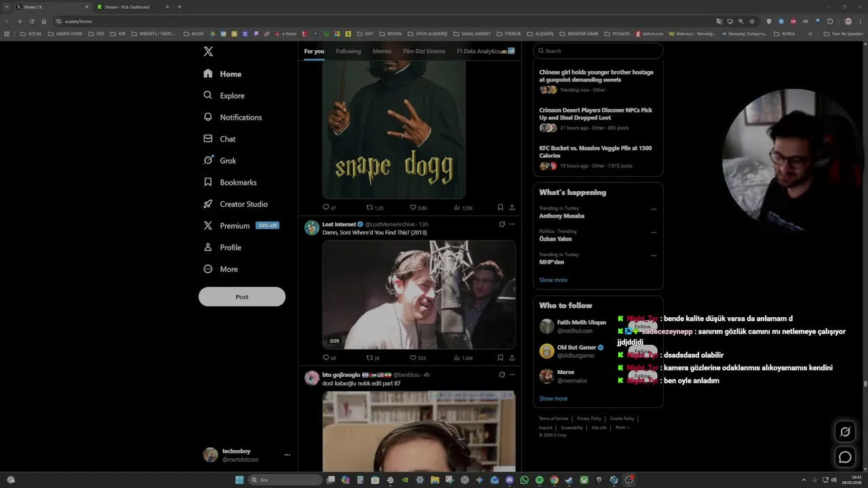Repost the snape dogg post (1.2K)

pyautogui.click(x=375, y=207)
